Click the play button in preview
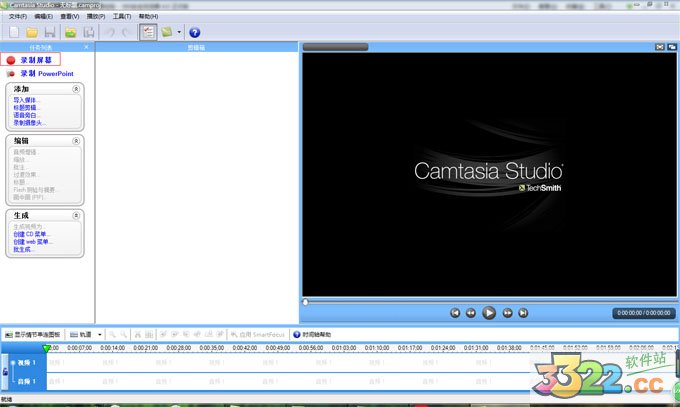Screen dimensions: 680x407 coord(489,313)
